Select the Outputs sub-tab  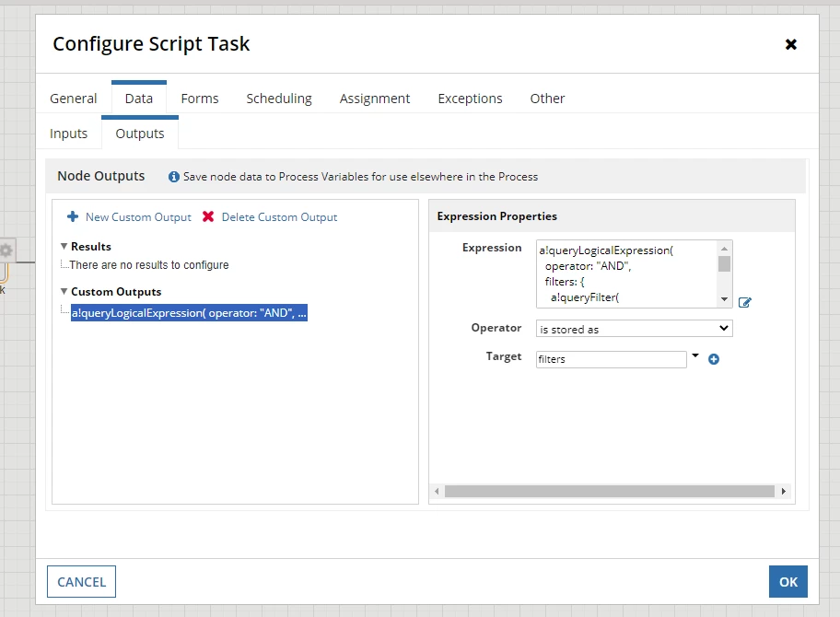140,134
